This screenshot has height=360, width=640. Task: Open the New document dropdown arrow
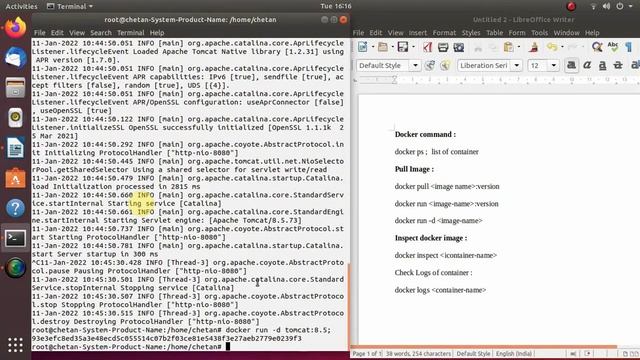(373, 47)
